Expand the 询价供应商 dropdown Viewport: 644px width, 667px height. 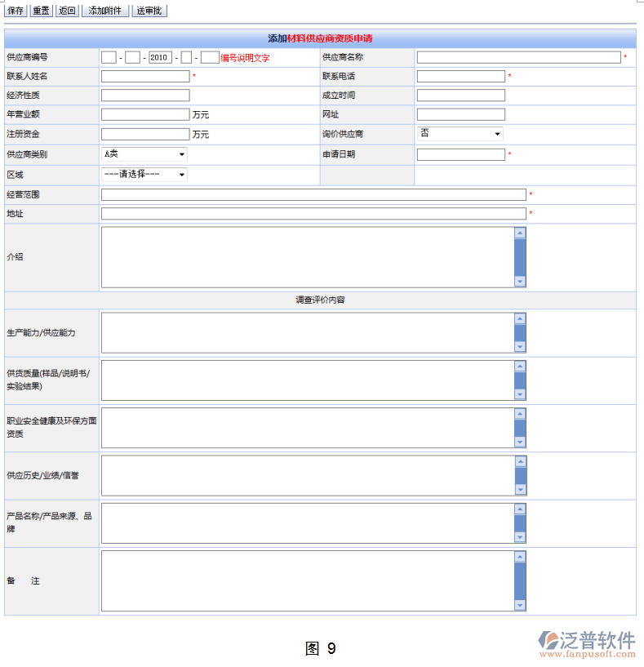click(460, 134)
